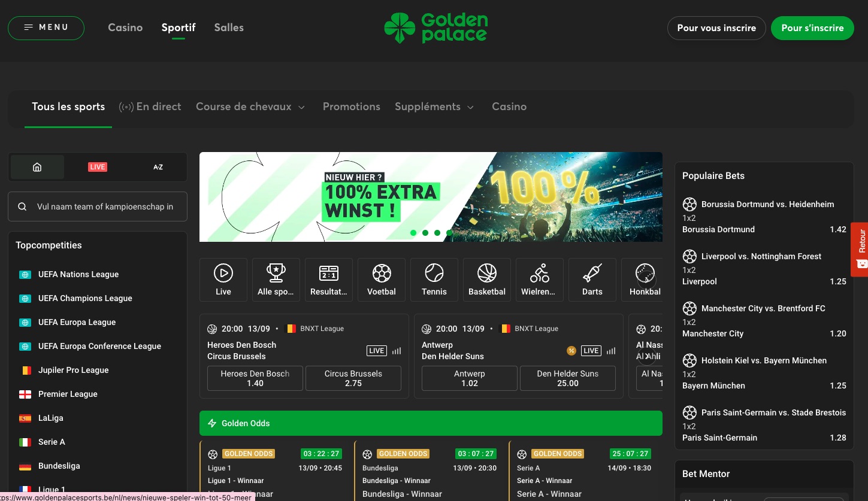
Task: Click the orange boost icon on Antwerp match
Action: [571, 351]
